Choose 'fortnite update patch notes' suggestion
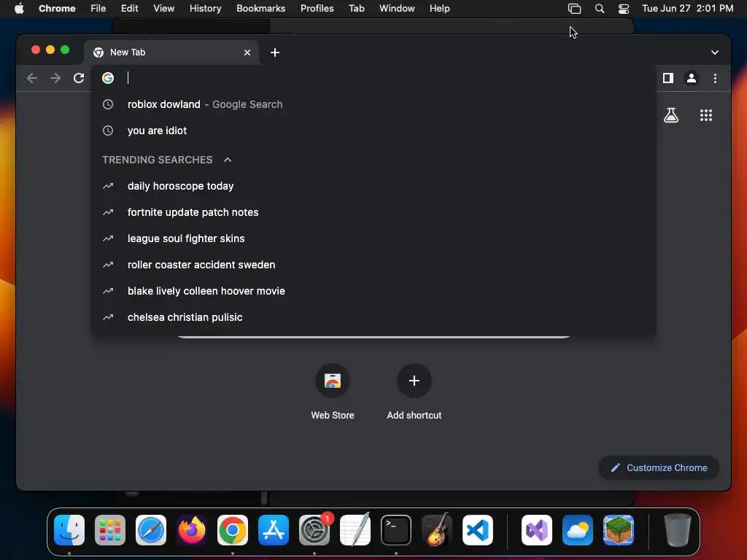 (373, 212)
